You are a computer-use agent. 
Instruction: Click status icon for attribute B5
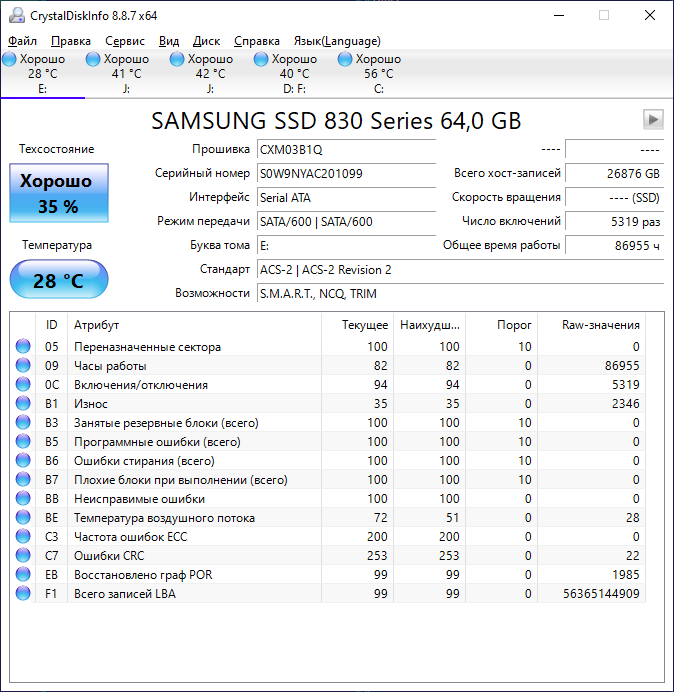23,441
